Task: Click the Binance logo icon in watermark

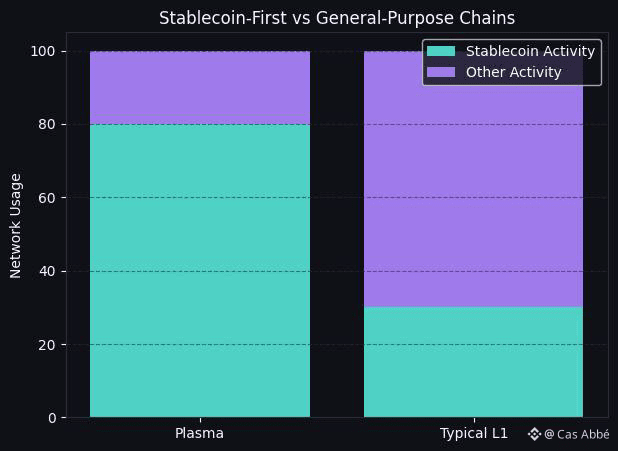Action: coord(534,434)
